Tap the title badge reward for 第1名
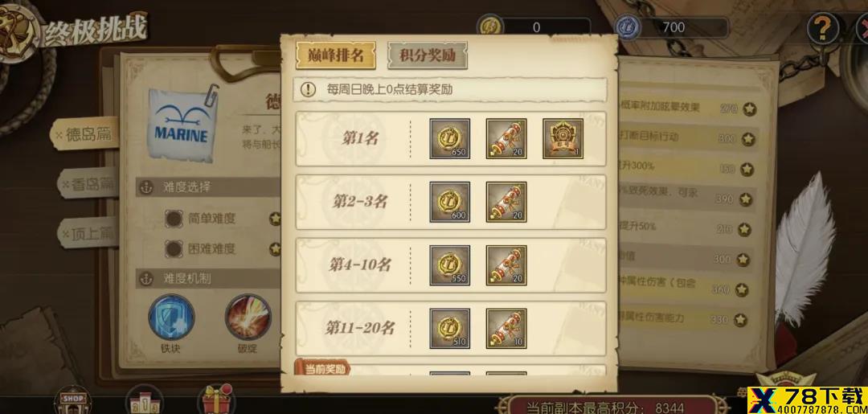 [563, 138]
